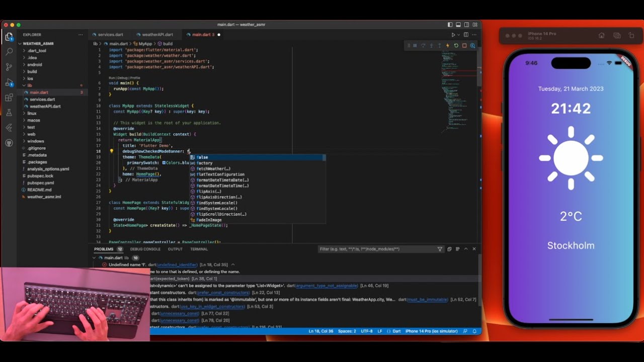Open the Testing flask icon view
This screenshot has height=362, width=644.
[9, 113]
